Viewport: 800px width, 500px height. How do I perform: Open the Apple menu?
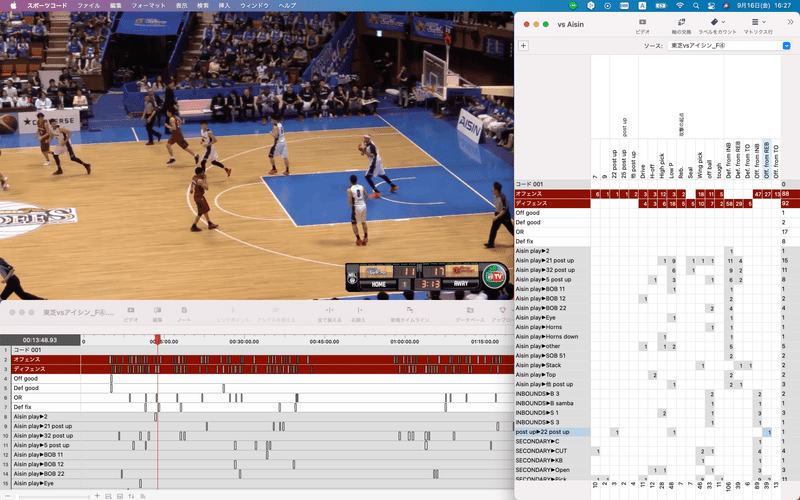[13, 6]
